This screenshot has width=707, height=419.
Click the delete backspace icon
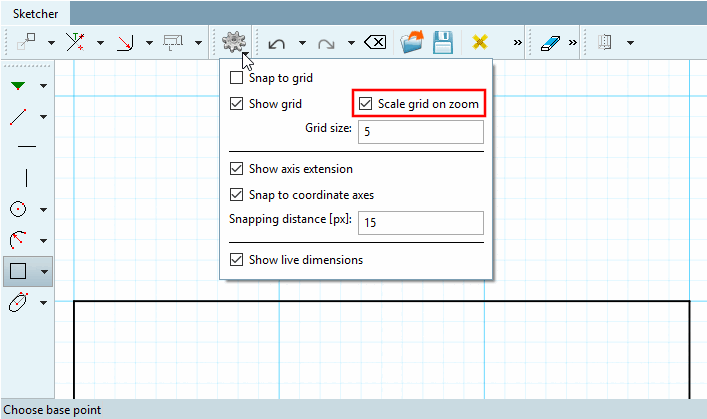(375, 43)
